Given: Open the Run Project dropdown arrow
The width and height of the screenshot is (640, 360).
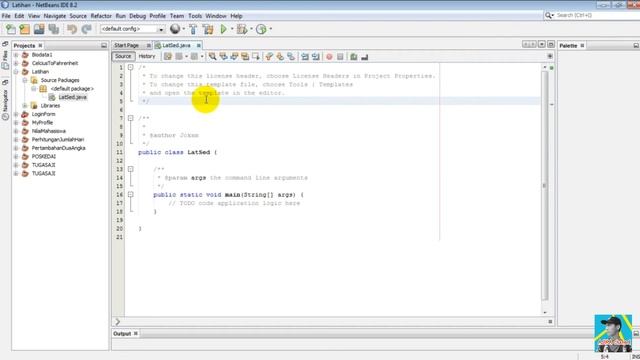Looking at the screenshot, I should pyautogui.click(x=232, y=29).
